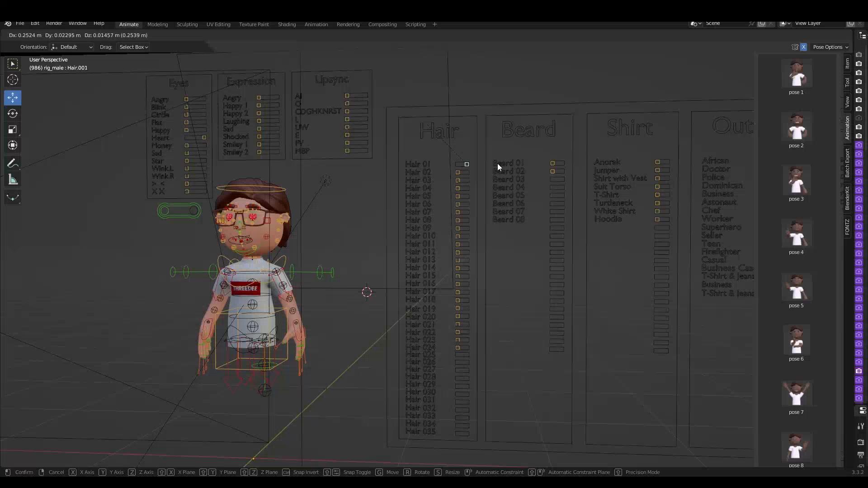Open the BlenderKit sidebar tab
This screenshot has height=488, width=868.
(847, 198)
